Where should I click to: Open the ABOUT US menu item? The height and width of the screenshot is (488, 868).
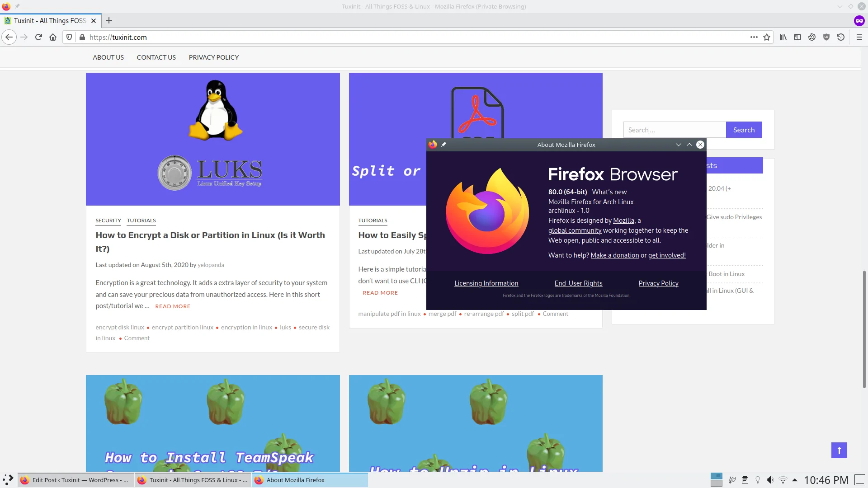click(108, 57)
